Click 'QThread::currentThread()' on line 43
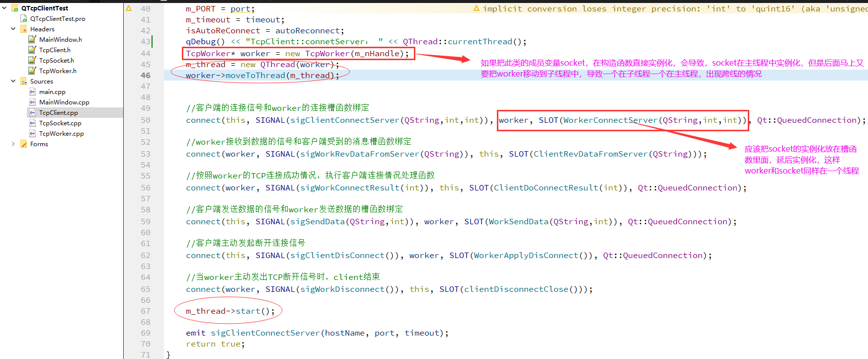Viewport: 868px width, 359px height. tap(463, 41)
